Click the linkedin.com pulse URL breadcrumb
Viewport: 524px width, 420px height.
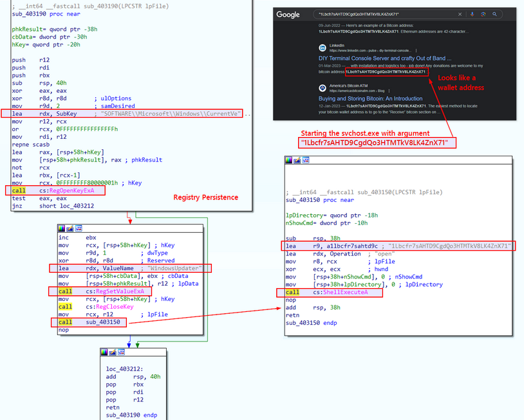point(370,51)
